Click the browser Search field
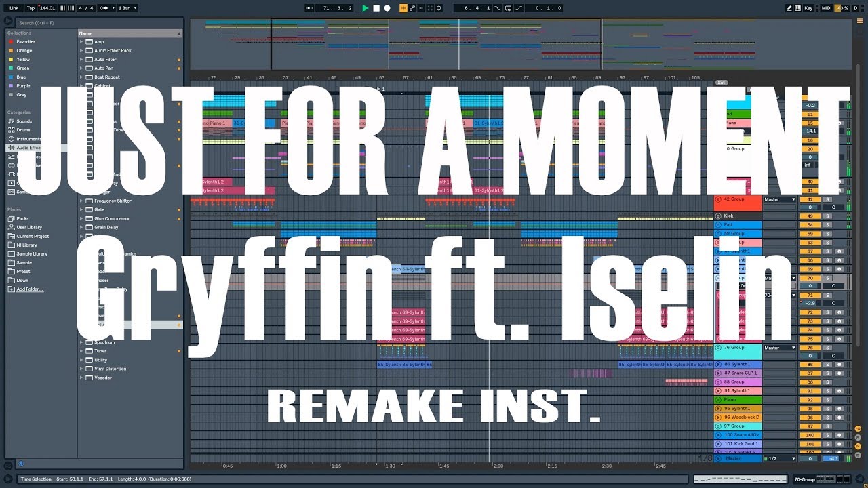868x488 pixels. click(98, 23)
